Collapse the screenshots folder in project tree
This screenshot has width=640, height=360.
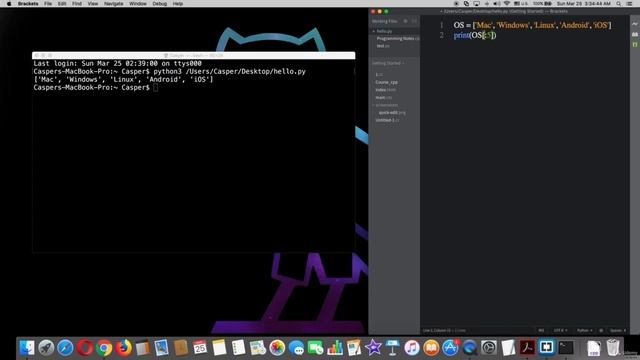tap(385, 105)
